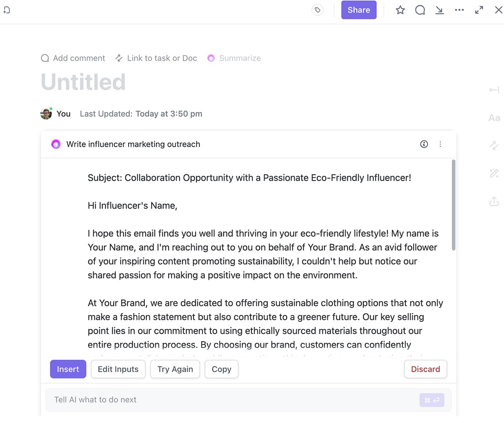
Task: Open typography Aa settings
Action: (494, 118)
